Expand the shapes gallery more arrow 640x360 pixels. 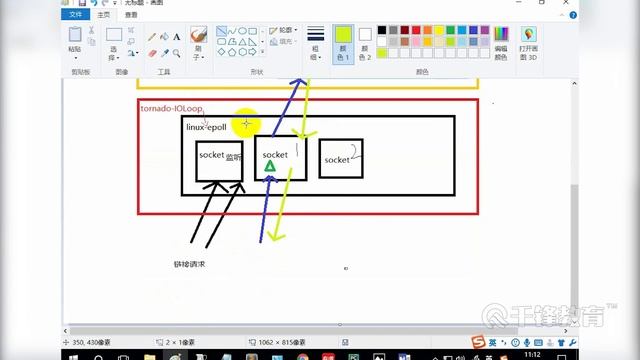262,52
